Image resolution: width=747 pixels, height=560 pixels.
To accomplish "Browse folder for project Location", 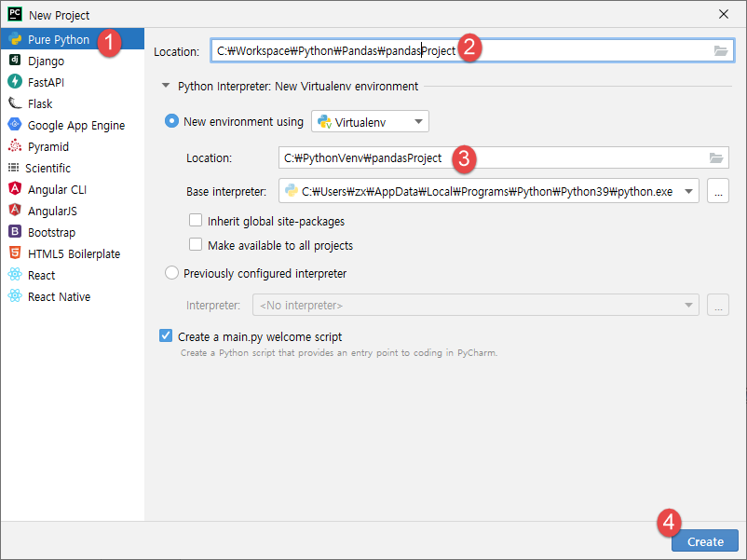I will (721, 50).
